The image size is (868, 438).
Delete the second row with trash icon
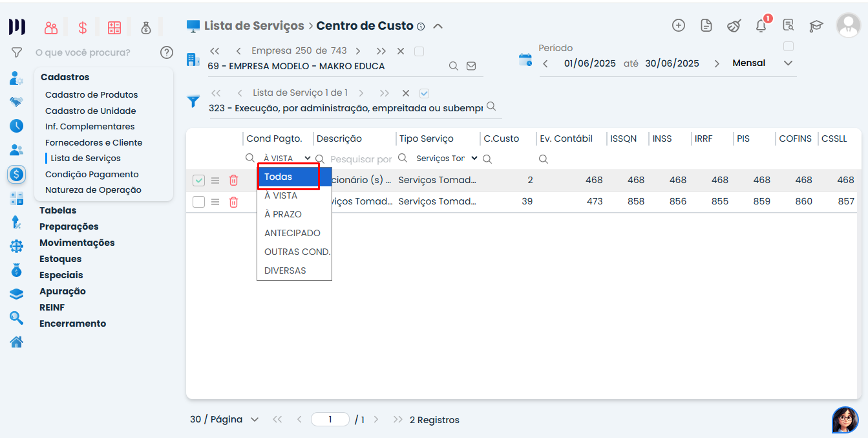pyautogui.click(x=234, y=202)
